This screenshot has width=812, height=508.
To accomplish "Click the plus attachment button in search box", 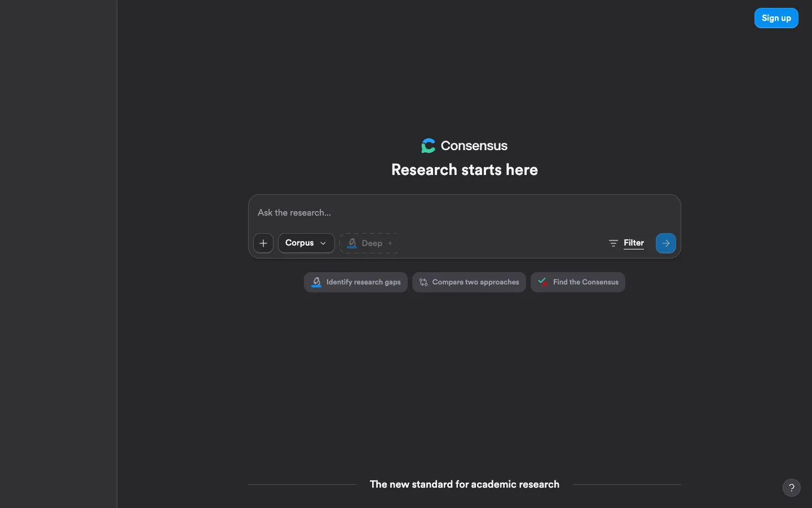I will pyautogui.click(x=263, y=243).
